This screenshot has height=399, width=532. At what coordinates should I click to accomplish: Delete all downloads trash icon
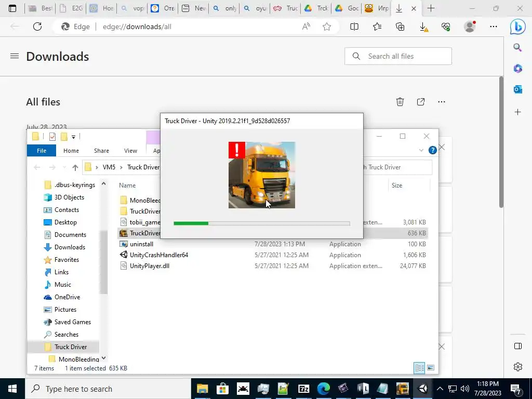pyautogui.click(x=400, y=102)
